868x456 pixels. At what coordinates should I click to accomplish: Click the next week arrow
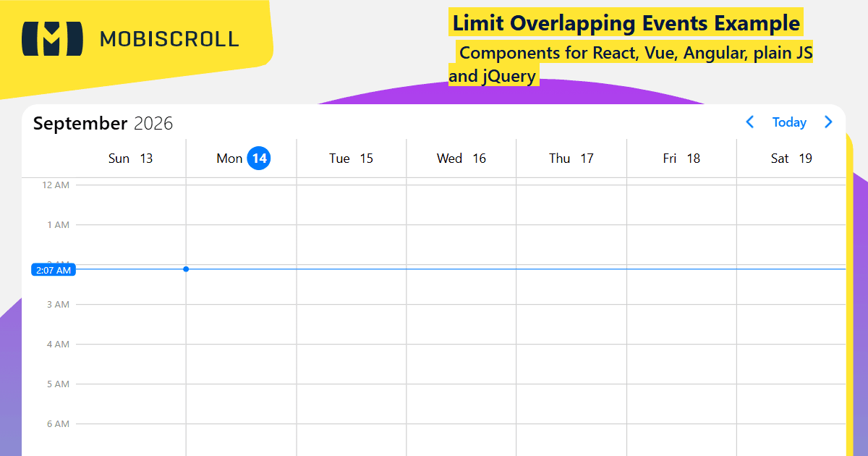pos(828,122)
